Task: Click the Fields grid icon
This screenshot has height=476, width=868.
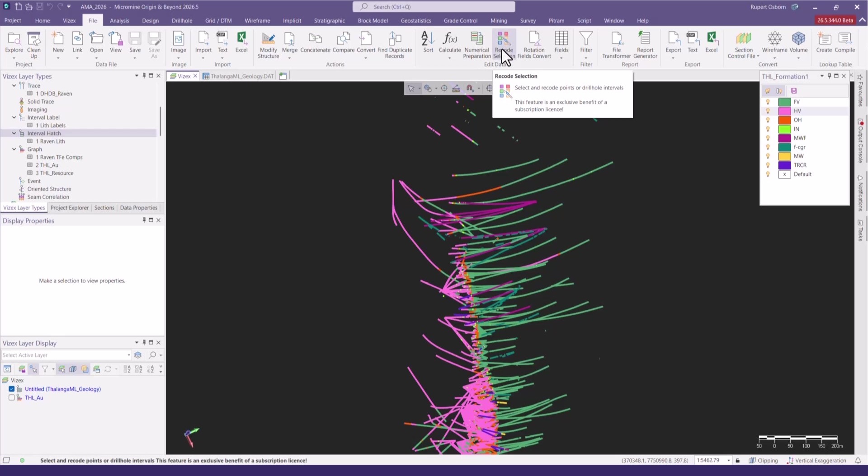Action: (x=561, y=44)
